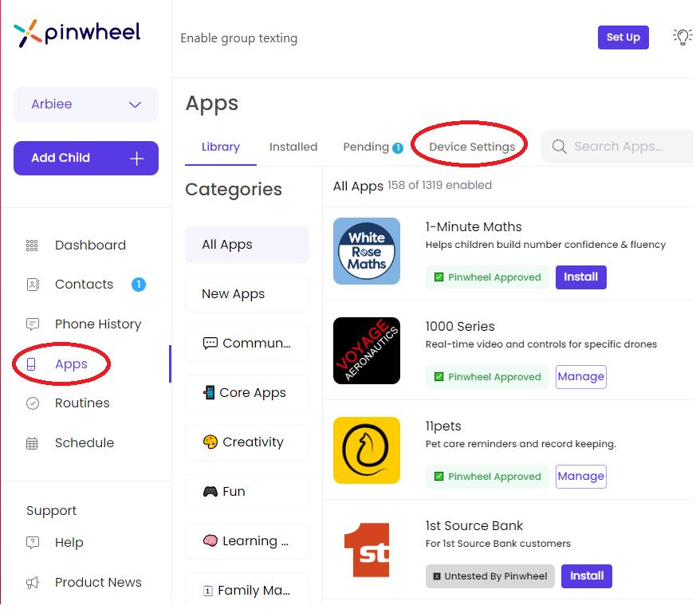
Task: Click the Add Child button
Action: click(85, 158)
